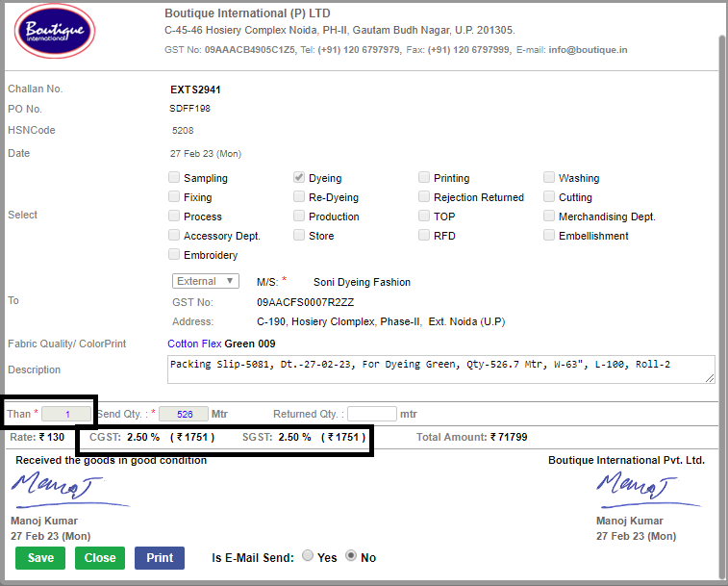
Task: Click the SGST 2.50 % value
Action: pyautogui.click(x=294, y=437)
